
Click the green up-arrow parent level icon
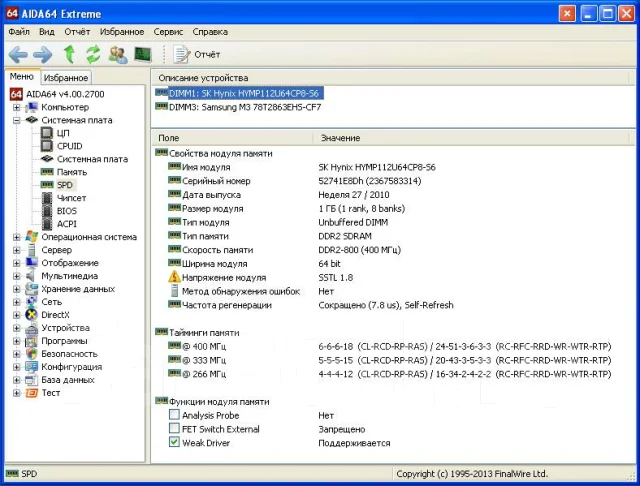point(69,54)
